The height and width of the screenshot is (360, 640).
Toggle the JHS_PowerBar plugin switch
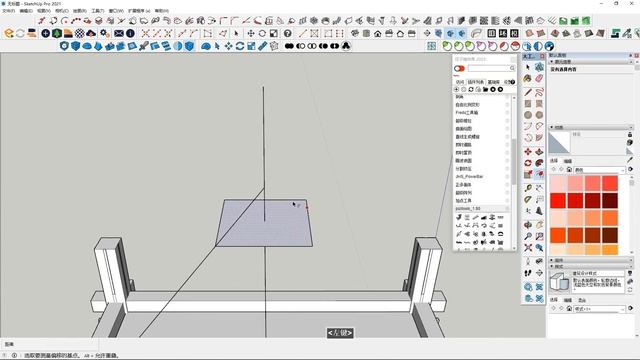pyautogui.click(x=507, y=177)
